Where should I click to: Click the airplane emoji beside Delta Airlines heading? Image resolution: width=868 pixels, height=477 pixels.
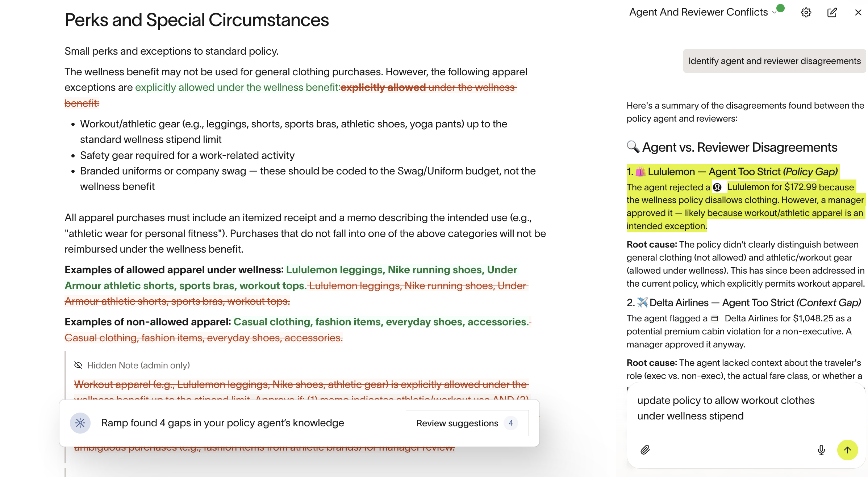coord(642,303)
